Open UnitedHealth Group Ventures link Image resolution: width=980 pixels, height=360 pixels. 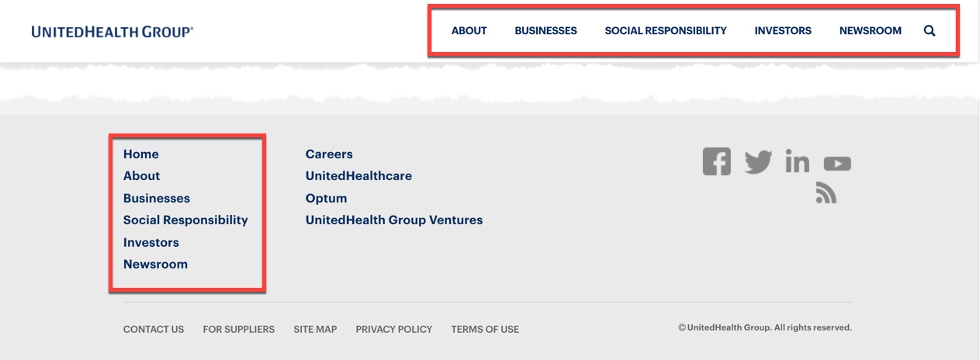(x=394, y=220)
